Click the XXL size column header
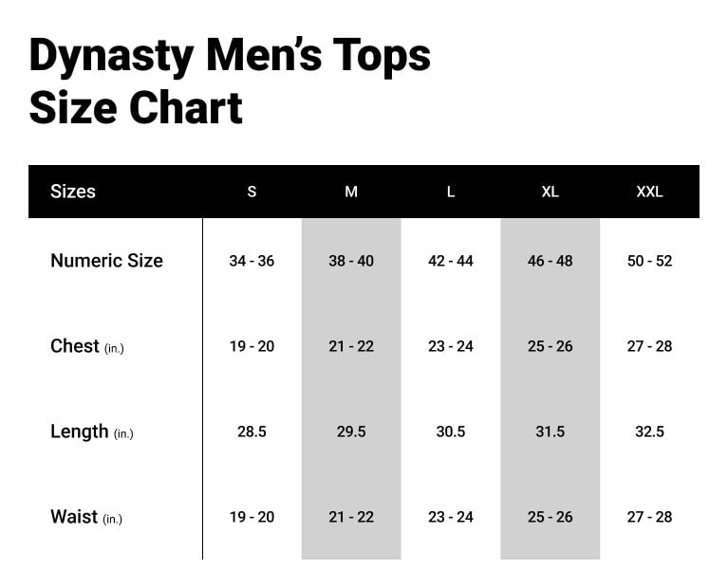 pyautogui.click(x=649, y=192)
